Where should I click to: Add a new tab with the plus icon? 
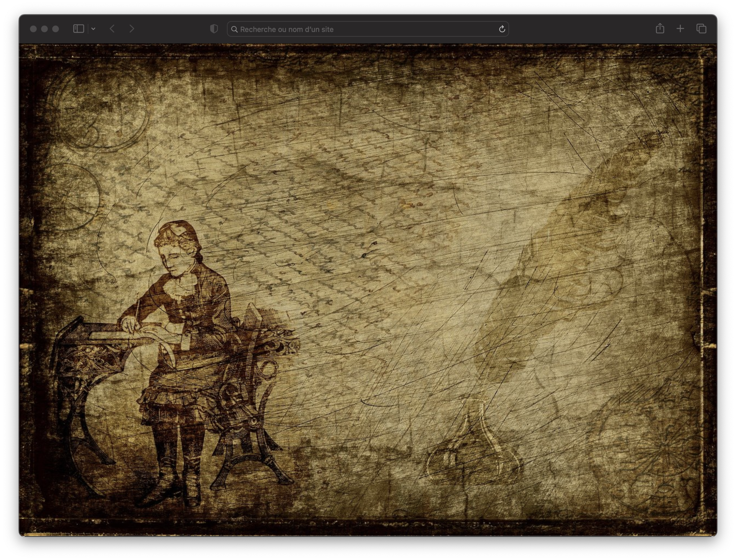(x=680, y=29)
